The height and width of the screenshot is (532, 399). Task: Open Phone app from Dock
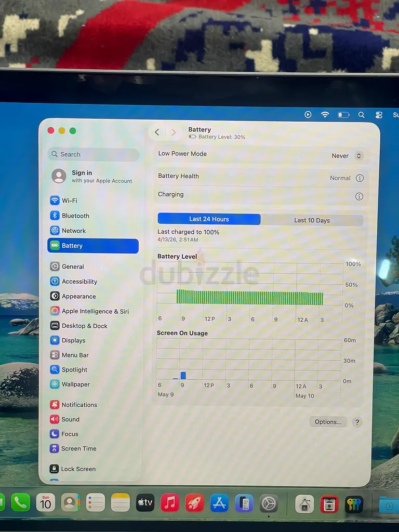pyautogui.click(x=20, y=502)
